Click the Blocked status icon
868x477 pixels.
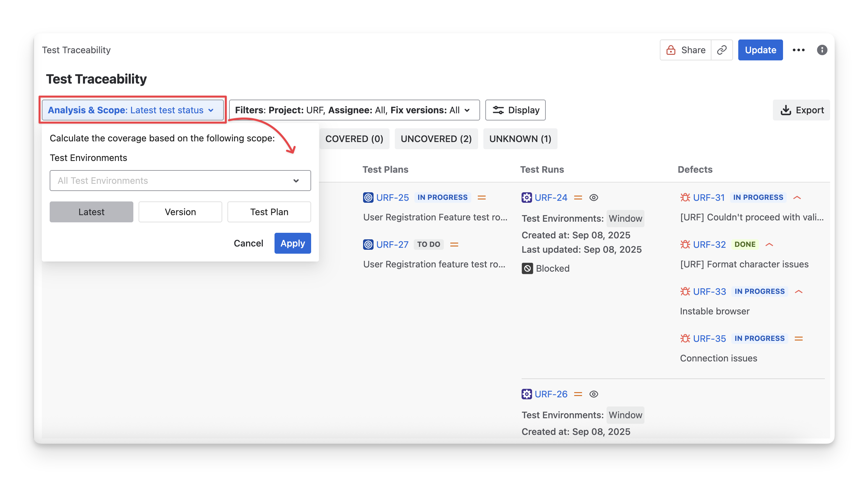pyautogui.click(x=527, y=268)
